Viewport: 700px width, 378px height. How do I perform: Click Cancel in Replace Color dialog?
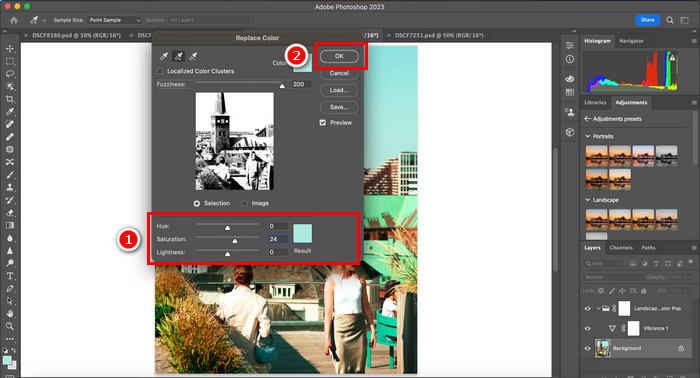pyautogui.click(x=339, y=73)
